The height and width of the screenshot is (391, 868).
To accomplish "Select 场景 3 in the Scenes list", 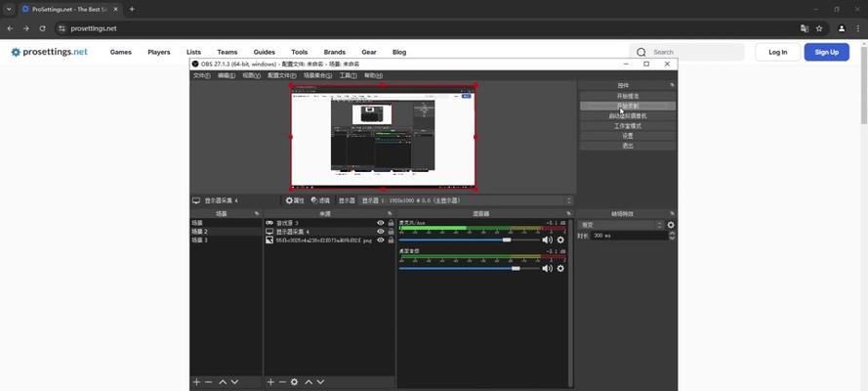I will [x=226, y=240].
